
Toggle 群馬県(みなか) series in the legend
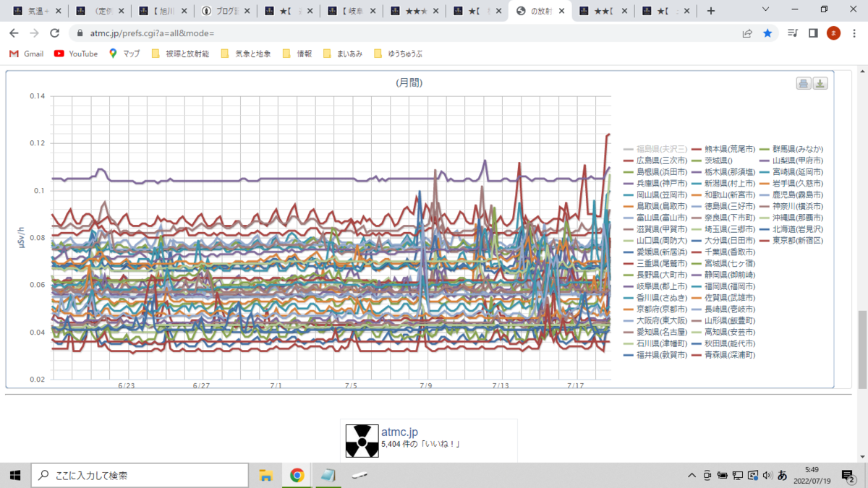(791, 149)
